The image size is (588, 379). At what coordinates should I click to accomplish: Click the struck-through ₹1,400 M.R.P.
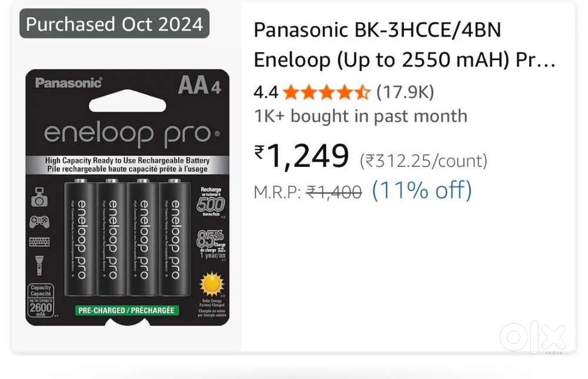coord(334,192)
